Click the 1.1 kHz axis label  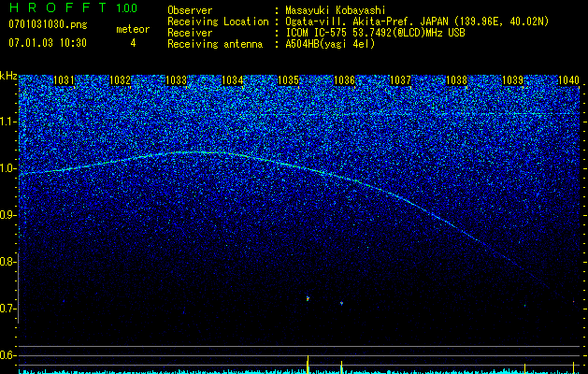click(7, 122)
